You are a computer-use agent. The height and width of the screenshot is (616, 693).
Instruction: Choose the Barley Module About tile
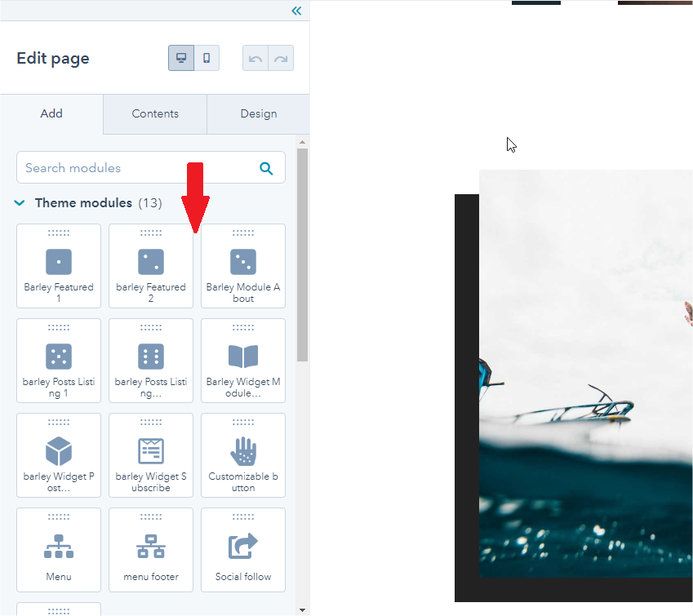point(243,266)
